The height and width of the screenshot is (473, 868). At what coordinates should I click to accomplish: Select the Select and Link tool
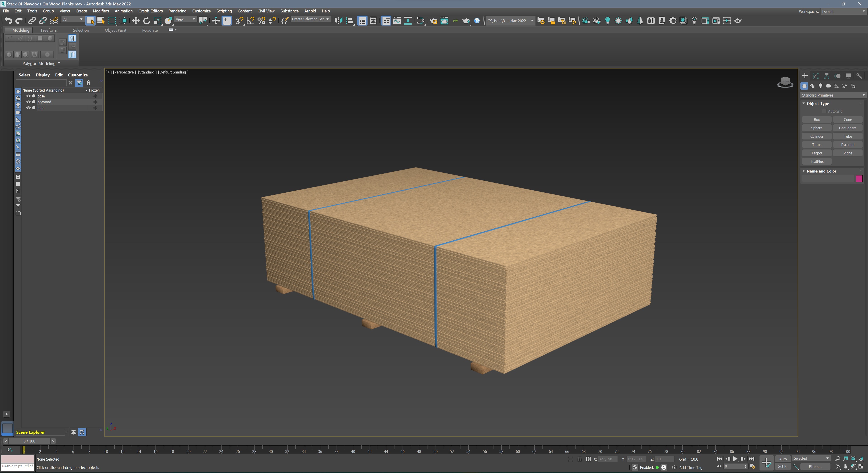[x=32, y=21]
